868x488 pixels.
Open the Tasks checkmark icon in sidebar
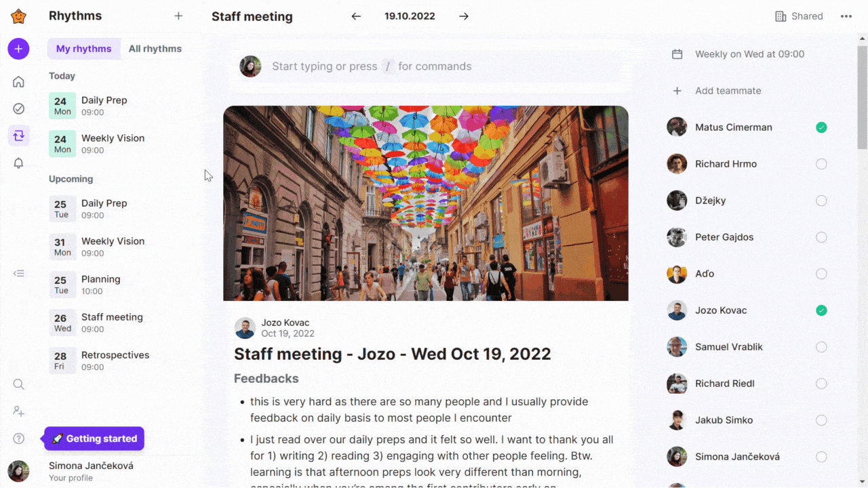coord(18,108)
